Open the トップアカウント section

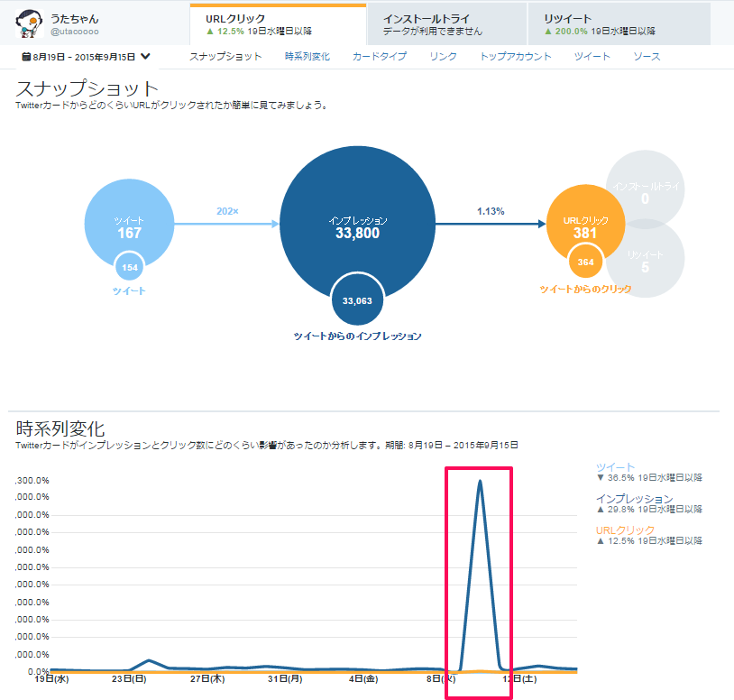tap(516, 57)
